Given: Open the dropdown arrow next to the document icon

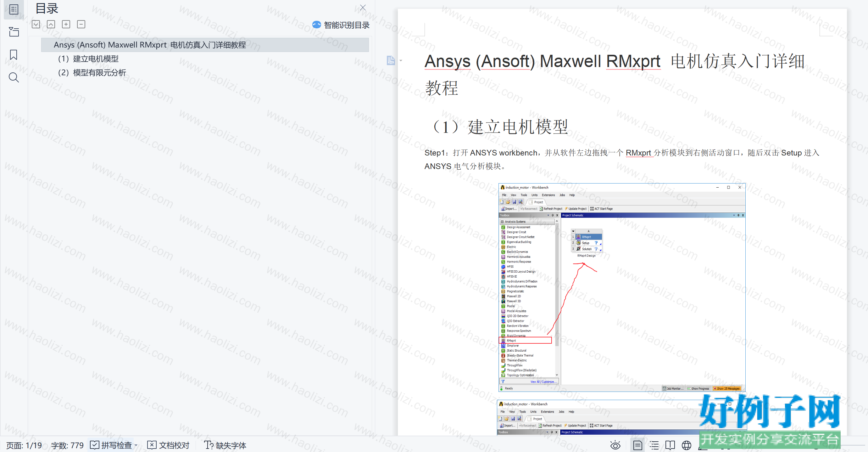Looking at the screenshot, I should click(401, 61).
